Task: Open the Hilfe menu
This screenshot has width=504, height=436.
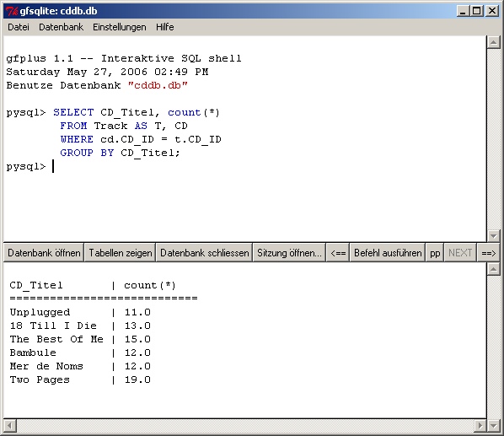Action: (x=165, y=27)
